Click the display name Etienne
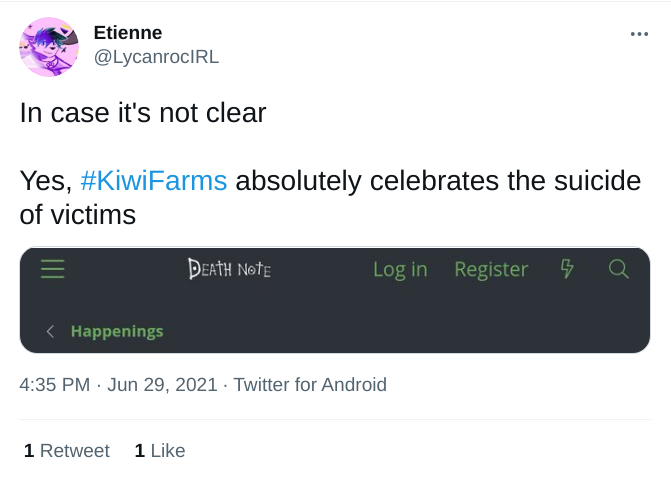The height and width of the screenshot is (482, 671). click(128, 33)
